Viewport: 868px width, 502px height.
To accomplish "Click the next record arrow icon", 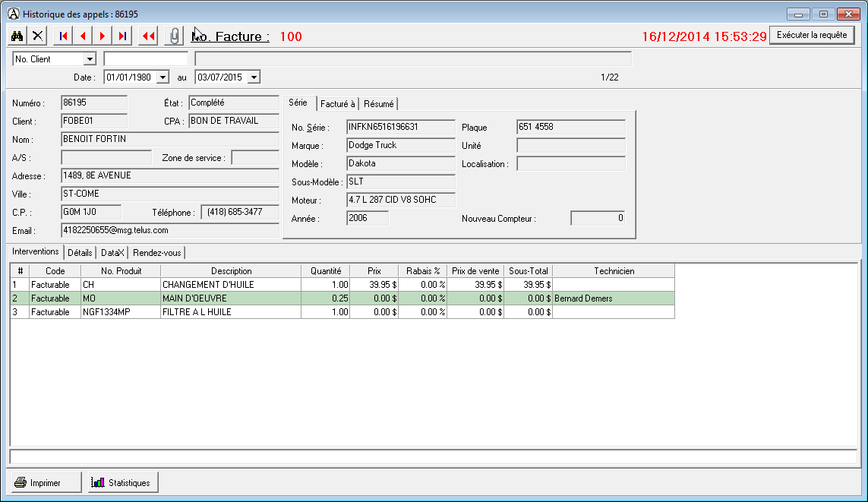I will coord(103,35).
